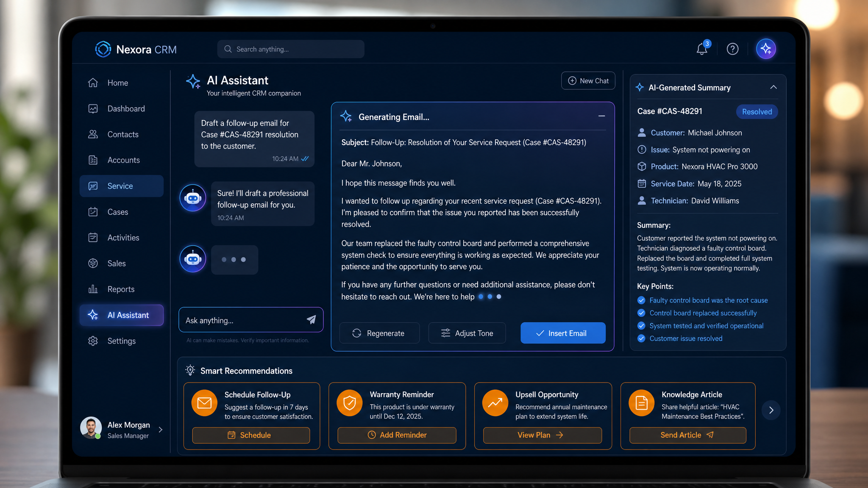Click the Sales target icon

[x=93, y=263]
